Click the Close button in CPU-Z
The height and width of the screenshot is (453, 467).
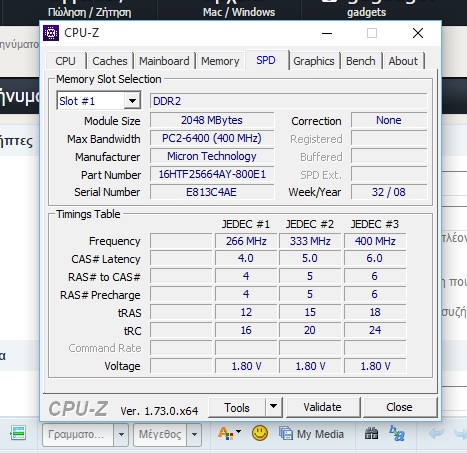(x=399, y=407)
